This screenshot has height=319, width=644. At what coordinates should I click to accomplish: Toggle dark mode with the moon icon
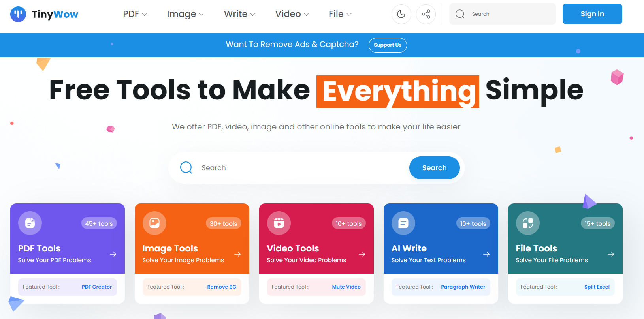(x=401, y=14)
